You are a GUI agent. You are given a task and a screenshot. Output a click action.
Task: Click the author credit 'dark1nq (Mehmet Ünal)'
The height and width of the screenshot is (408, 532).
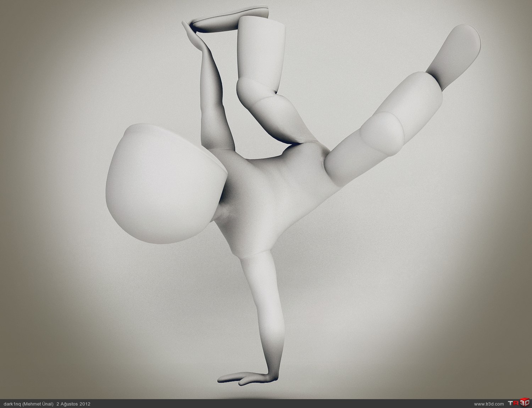pos(29,404)
